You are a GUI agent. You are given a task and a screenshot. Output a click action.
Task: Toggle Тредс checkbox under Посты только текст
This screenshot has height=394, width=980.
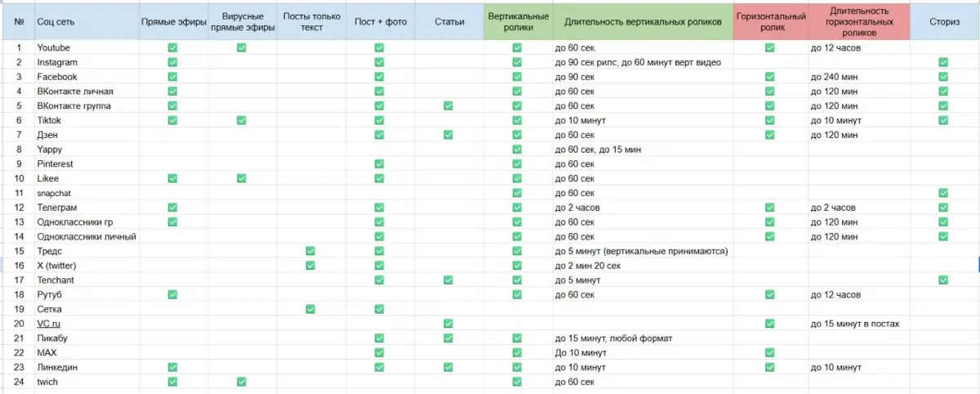point(310,251)
